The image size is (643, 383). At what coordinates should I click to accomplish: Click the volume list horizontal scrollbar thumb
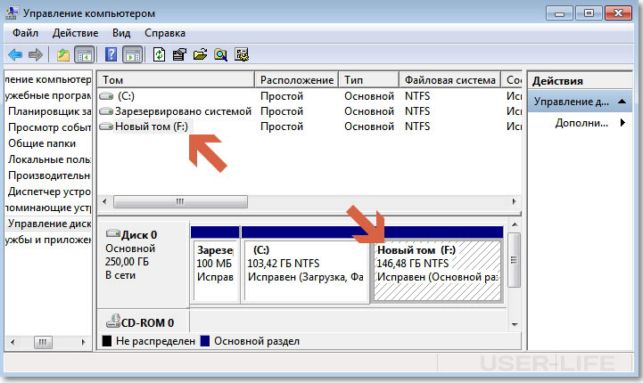(180, 201)
